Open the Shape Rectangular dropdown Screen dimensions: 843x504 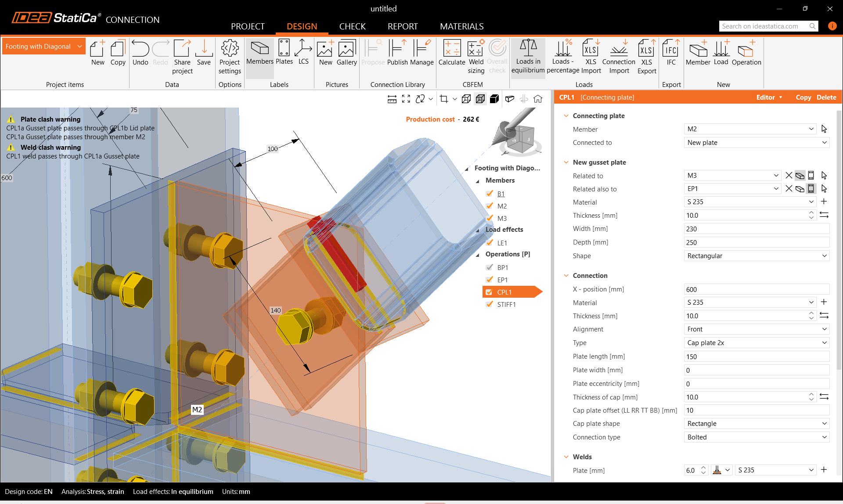click(x=757, y=256)
